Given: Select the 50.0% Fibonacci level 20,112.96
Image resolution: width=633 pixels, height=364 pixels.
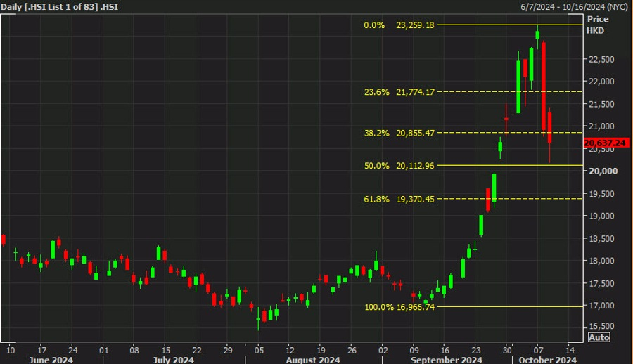Looking at the screenshot, I should 399,165.
